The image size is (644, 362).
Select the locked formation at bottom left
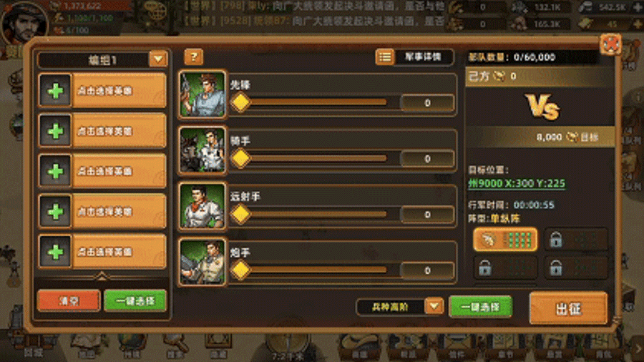[x=505, y=268]
